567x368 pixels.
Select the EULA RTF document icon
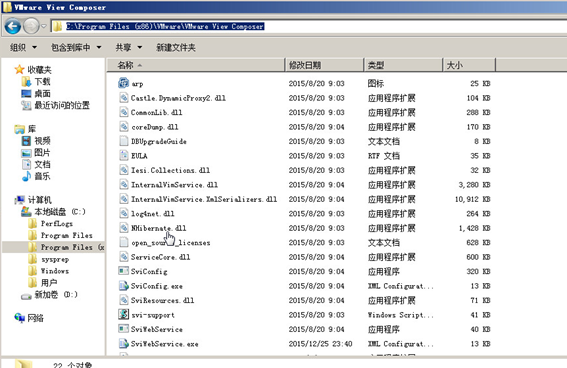124,155
